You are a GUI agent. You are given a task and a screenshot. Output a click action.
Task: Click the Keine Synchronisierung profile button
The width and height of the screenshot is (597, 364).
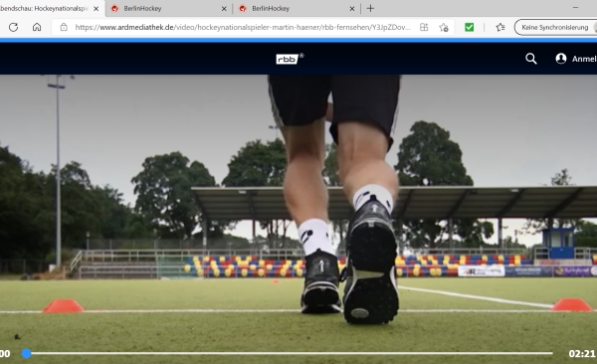[x=556, y=28]
